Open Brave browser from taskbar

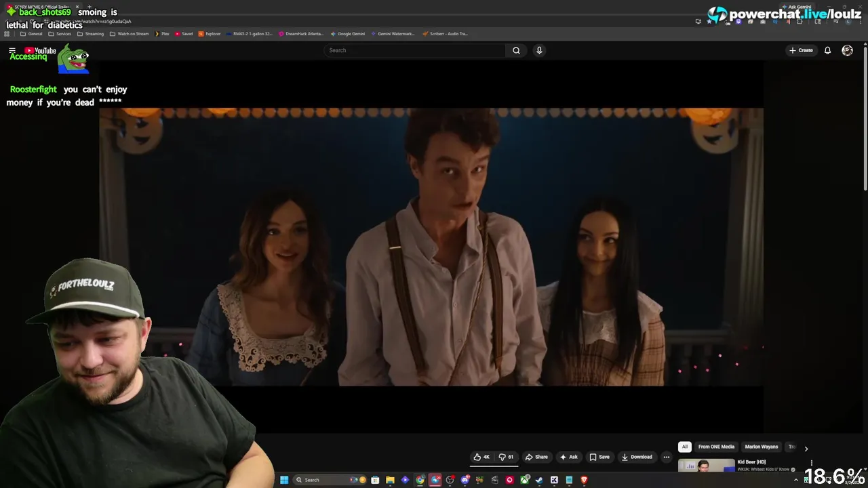click(x=584, y=480)
